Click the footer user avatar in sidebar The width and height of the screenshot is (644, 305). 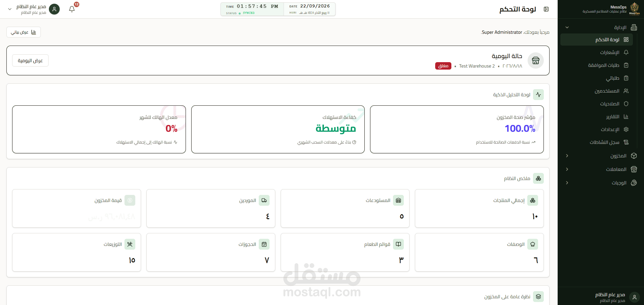click(635, 297)
